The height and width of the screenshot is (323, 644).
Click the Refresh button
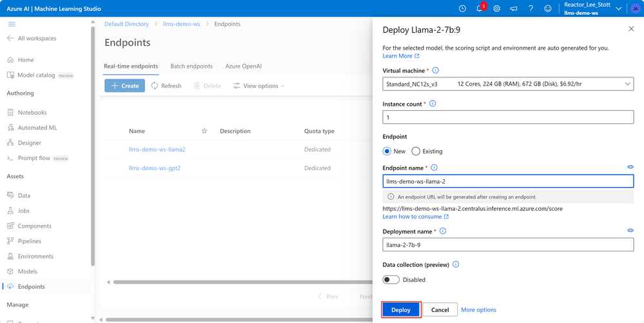(166, 86)
